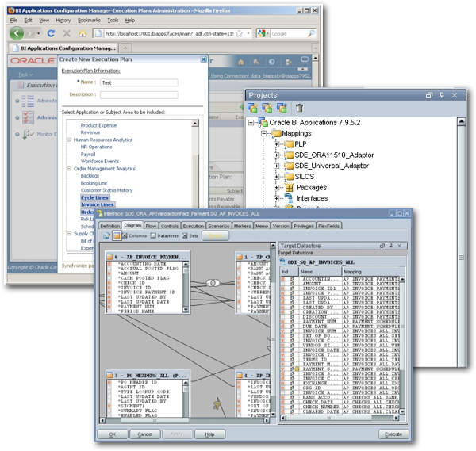Viewport: 476px width, 451px height.
Task: Expand SDE_Universal_Adaptor folder
Action: [x=277, y=166]
